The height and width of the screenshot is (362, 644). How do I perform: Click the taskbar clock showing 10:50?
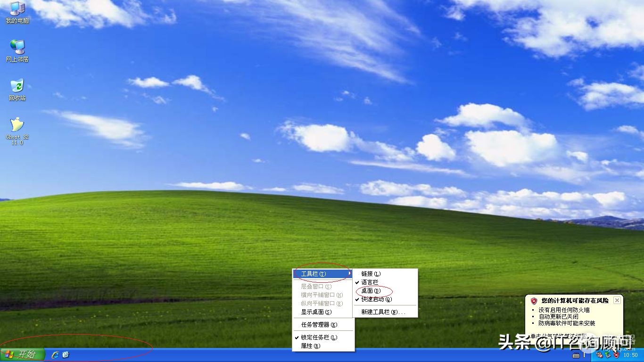coord(630,355)
